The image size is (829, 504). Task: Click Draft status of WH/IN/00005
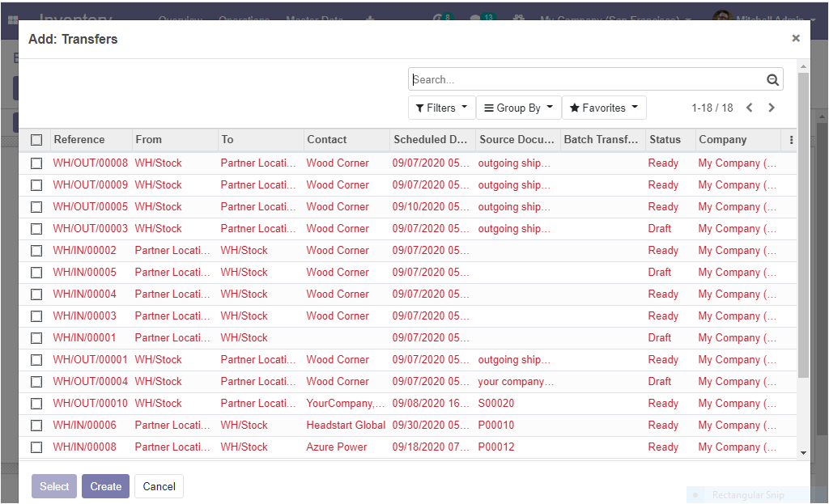(x=659, y=273)
